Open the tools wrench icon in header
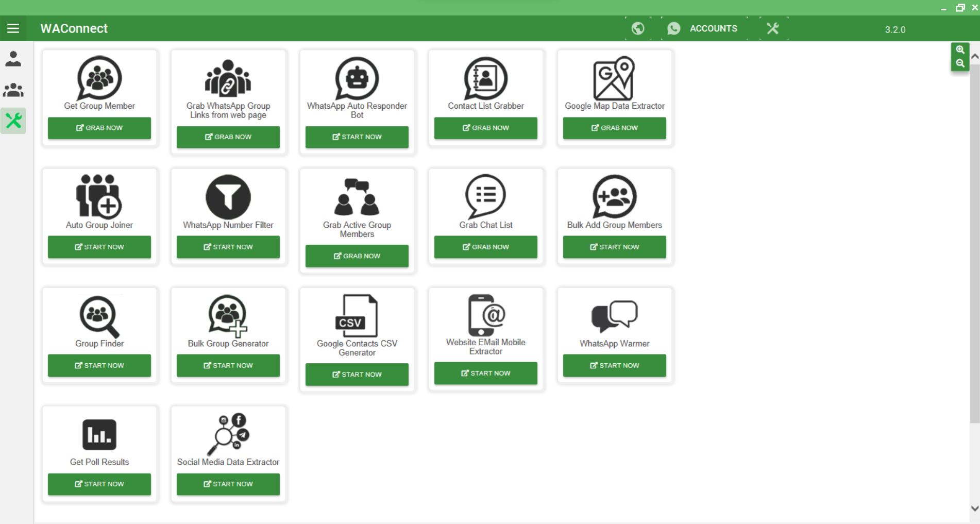 click(x=772, y=28)
